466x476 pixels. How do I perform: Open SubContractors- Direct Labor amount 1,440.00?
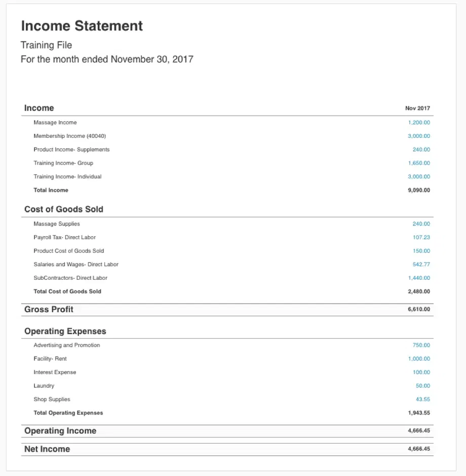(x=419, y=278)
